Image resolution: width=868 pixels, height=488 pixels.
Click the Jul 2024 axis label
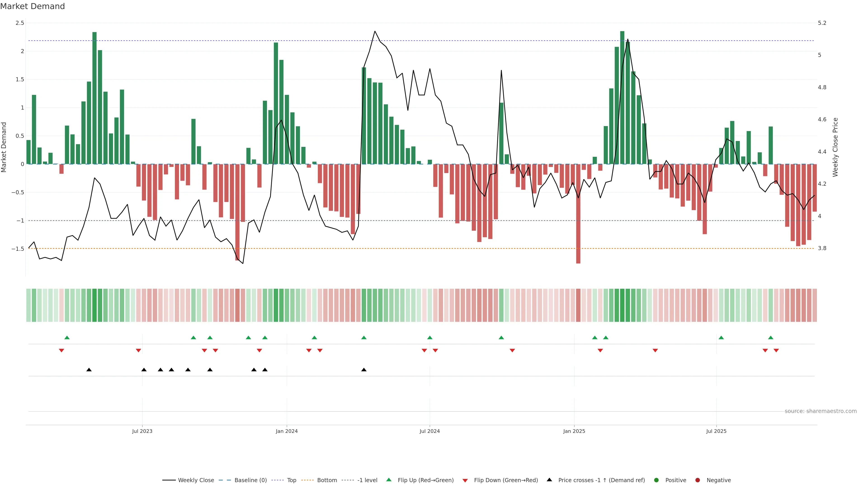(x=430, y=432)
